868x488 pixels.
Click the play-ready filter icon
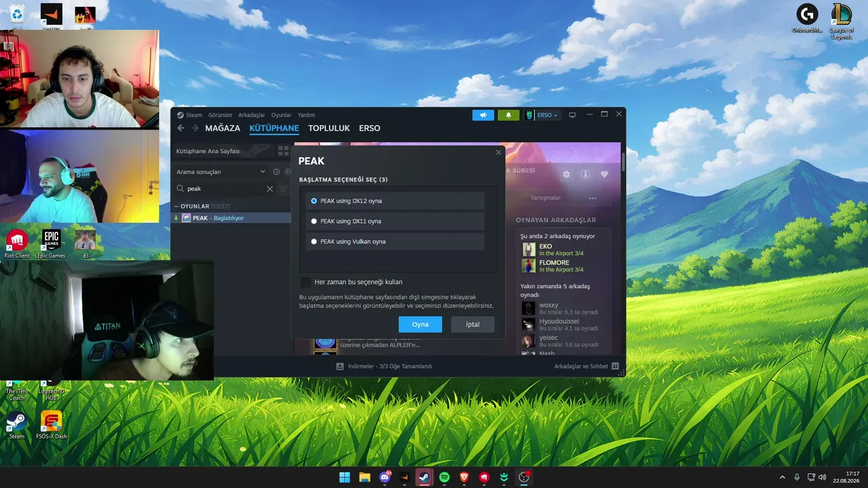click(x=288, y=172)
